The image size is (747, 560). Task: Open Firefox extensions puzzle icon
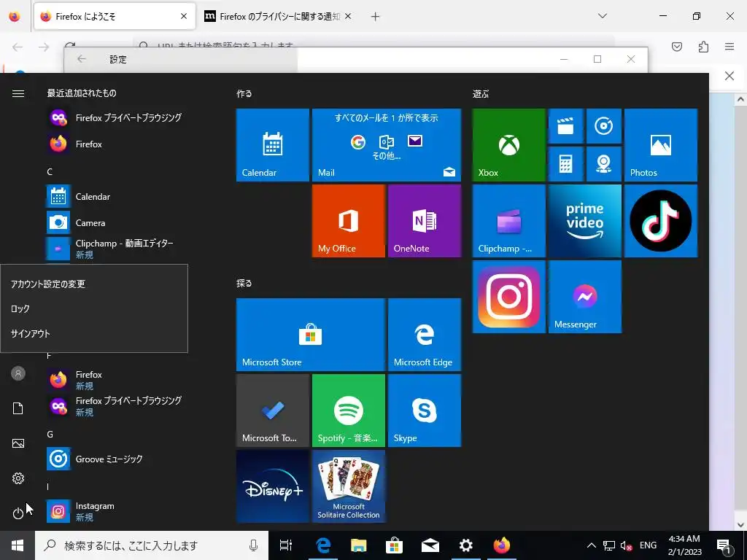(703, 47)
